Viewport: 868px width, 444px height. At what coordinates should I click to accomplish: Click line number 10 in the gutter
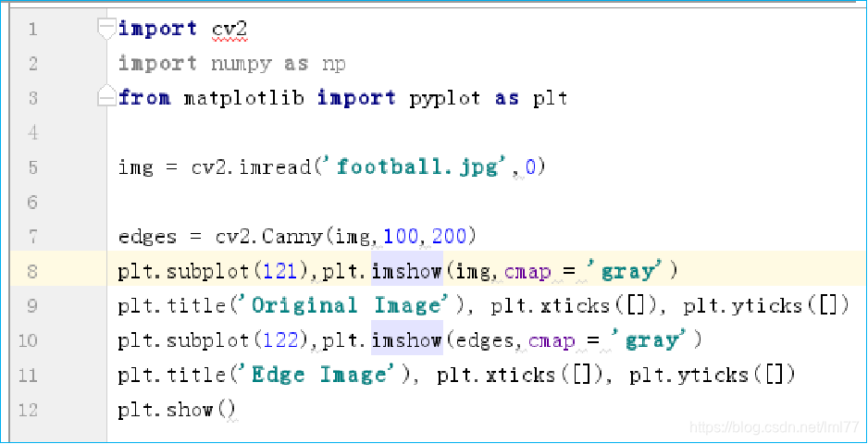click(28, 340)
